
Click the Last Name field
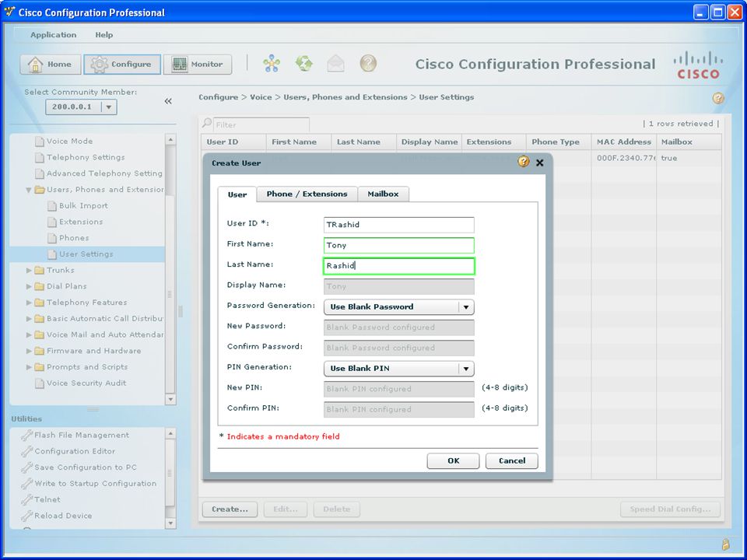pyautogui.click(x=398, y=266)
